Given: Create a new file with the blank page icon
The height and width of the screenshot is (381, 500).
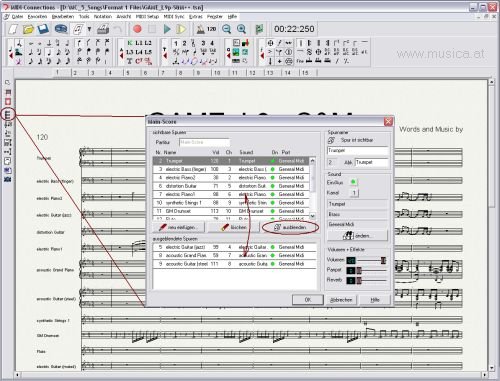Looking at the screenshot, I should (13, 29).
